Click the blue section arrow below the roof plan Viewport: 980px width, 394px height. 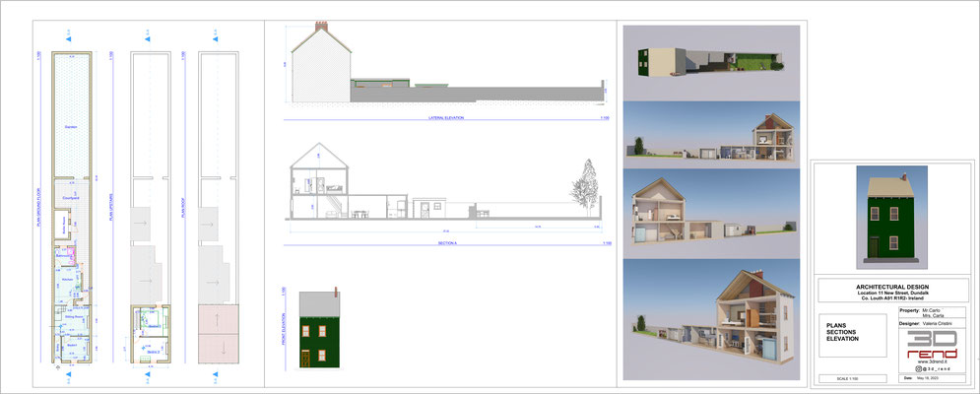pos(215,374)
